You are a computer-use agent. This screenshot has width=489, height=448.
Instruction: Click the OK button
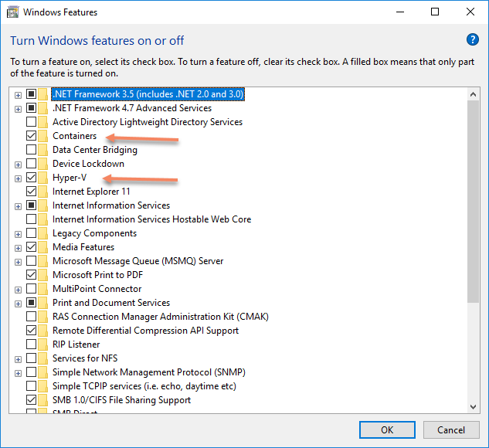click(x=387, y=430)
